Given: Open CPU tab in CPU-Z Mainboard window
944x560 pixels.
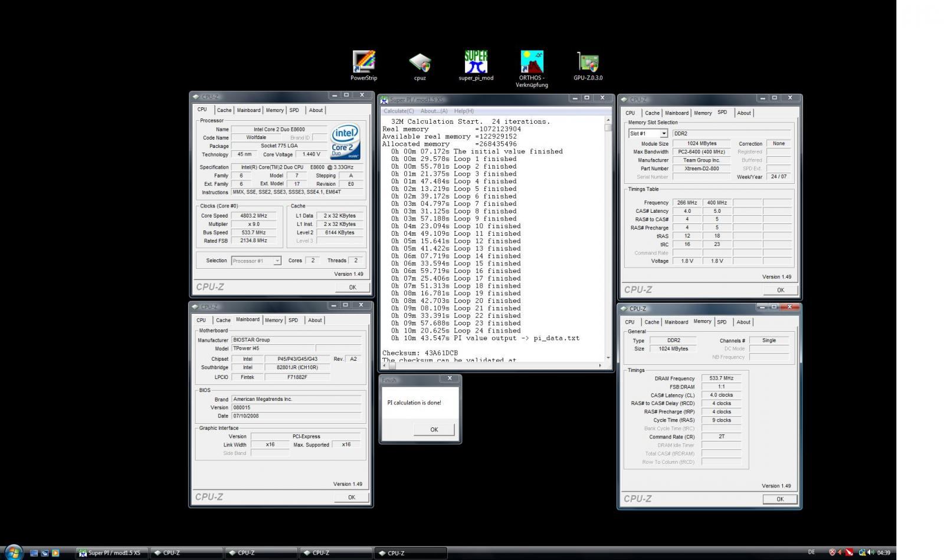Looking at the screenshot, I should pyautogui.click(x=201, y=320).
